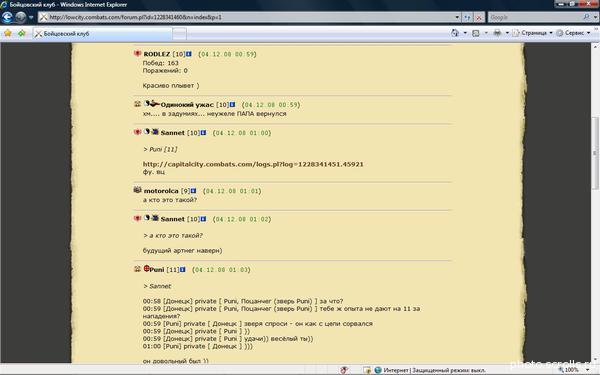Open the search provider options dropdown
The height and width of the screenshot is (375, 600).
(x=595, y=17)
